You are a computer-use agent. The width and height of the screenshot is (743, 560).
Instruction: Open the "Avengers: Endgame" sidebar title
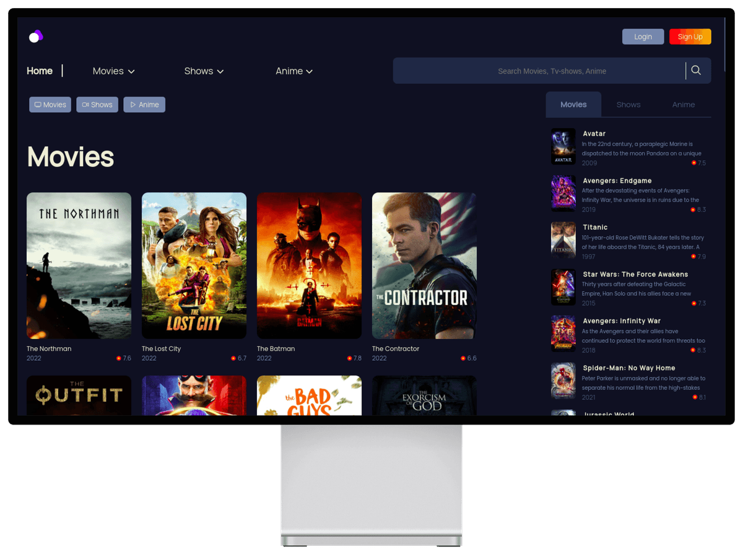[x=617, y=181]
